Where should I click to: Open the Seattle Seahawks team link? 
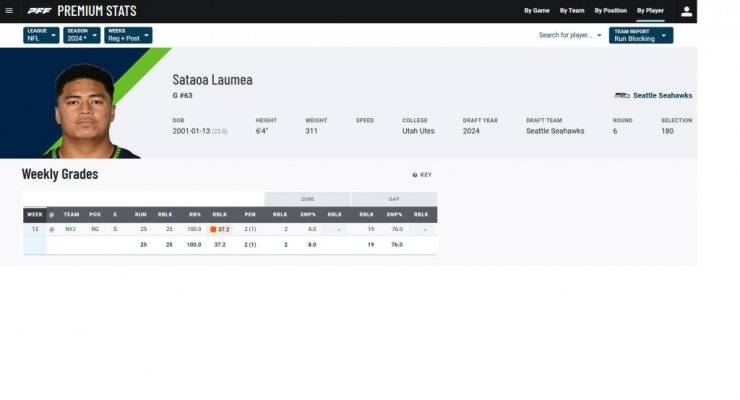click(x=663, y=95)
